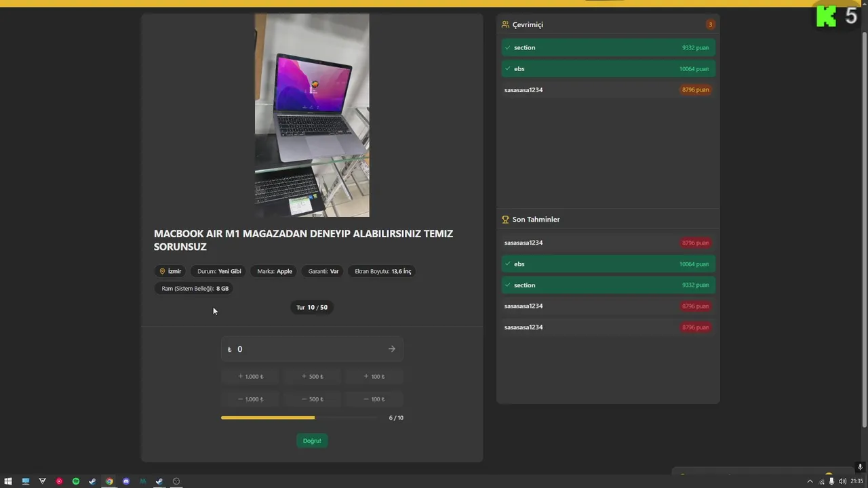Focus the price guess input field
868x488 pixels.
[312, 349]
